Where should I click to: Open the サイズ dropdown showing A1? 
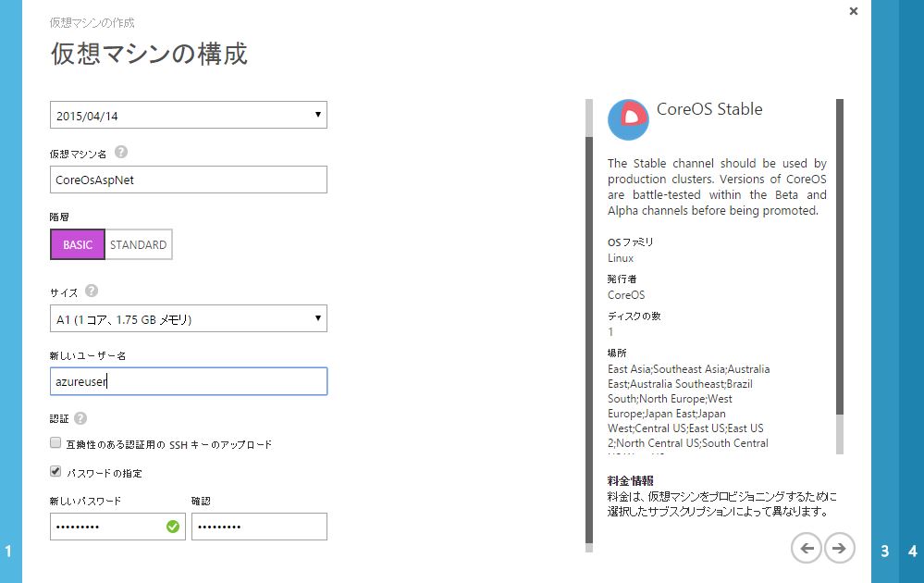coord(189,319)
